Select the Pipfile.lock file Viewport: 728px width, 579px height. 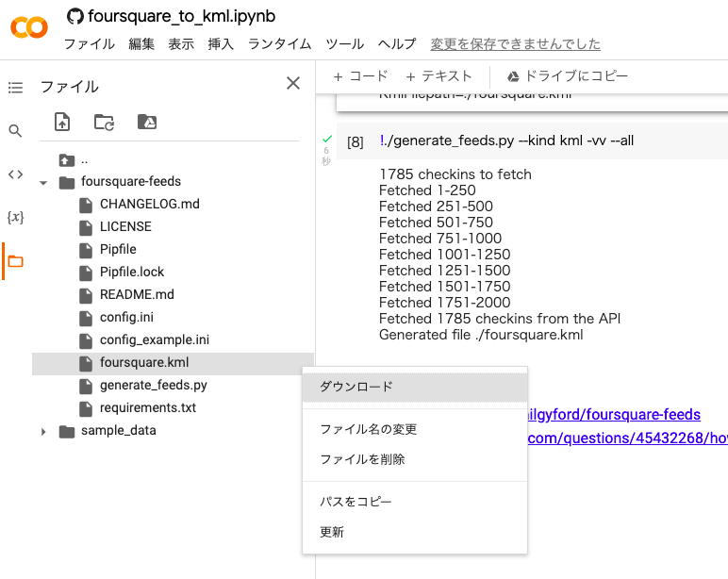click(132, 273)
